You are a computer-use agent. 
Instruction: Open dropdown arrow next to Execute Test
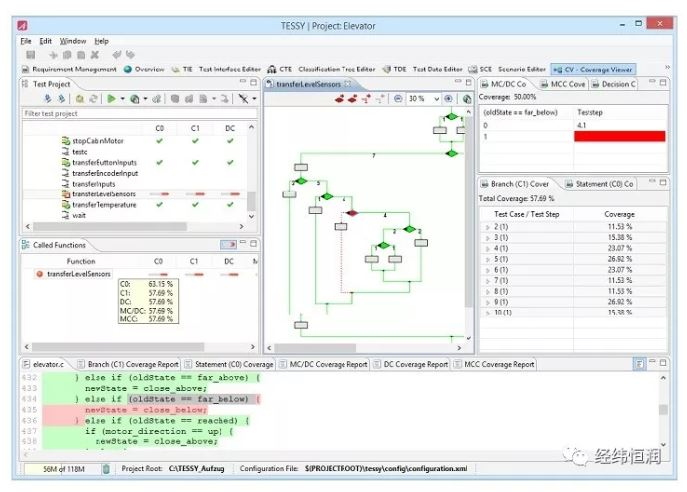122,99
